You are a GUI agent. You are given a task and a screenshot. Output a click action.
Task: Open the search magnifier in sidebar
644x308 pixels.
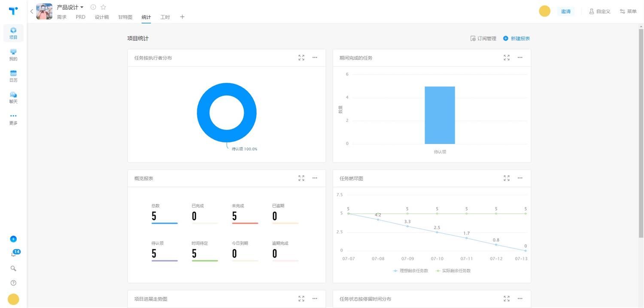pos(13,269)
